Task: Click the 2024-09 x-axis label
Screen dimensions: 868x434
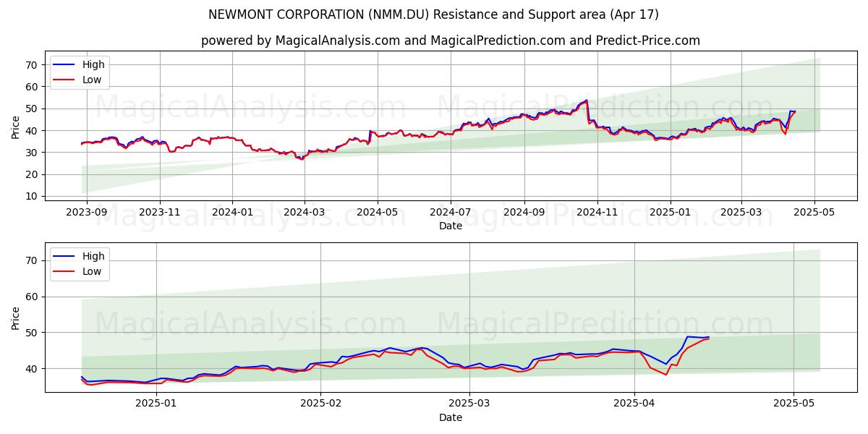Action: [524, 213]
